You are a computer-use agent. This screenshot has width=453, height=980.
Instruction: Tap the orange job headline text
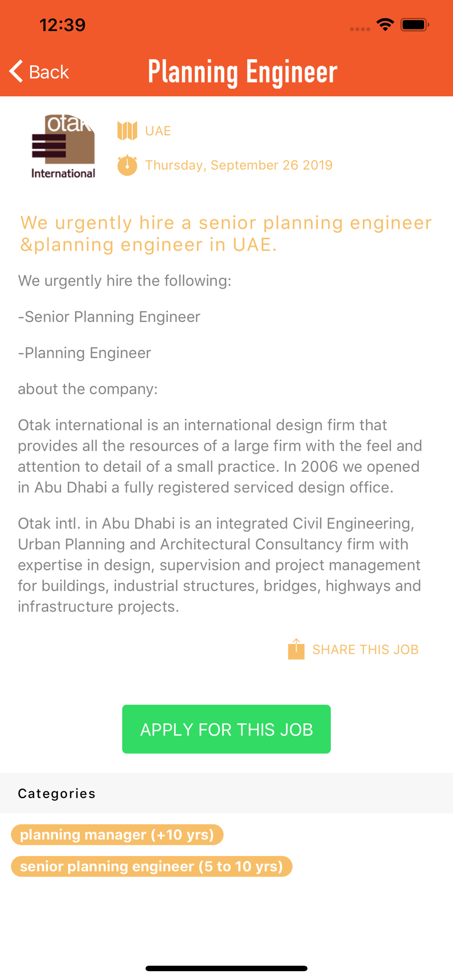click(226, 233)
